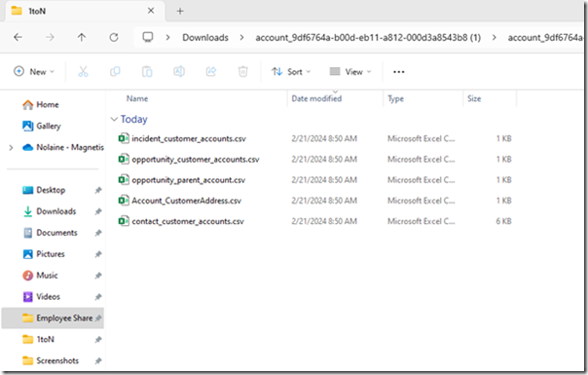Open Videos in quick access
588x375 pixels.
pyautogui.click(x=48, y=297)
